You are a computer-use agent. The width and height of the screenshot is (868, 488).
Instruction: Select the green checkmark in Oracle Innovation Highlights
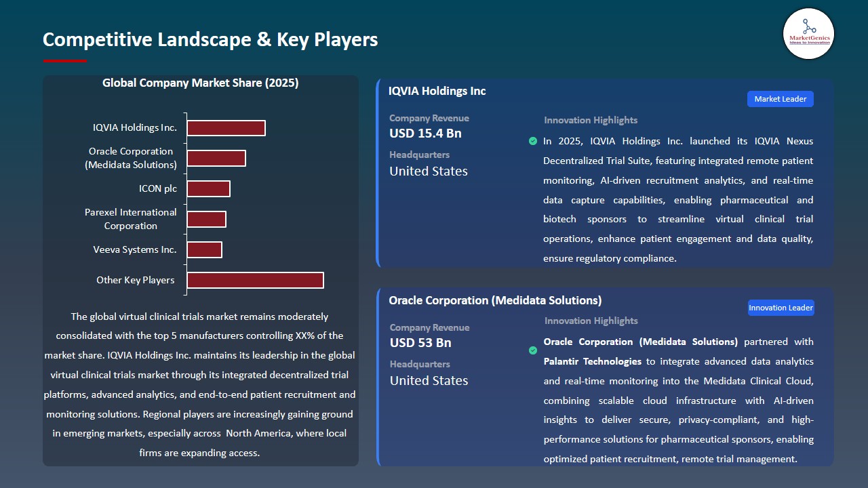point(533,350)
